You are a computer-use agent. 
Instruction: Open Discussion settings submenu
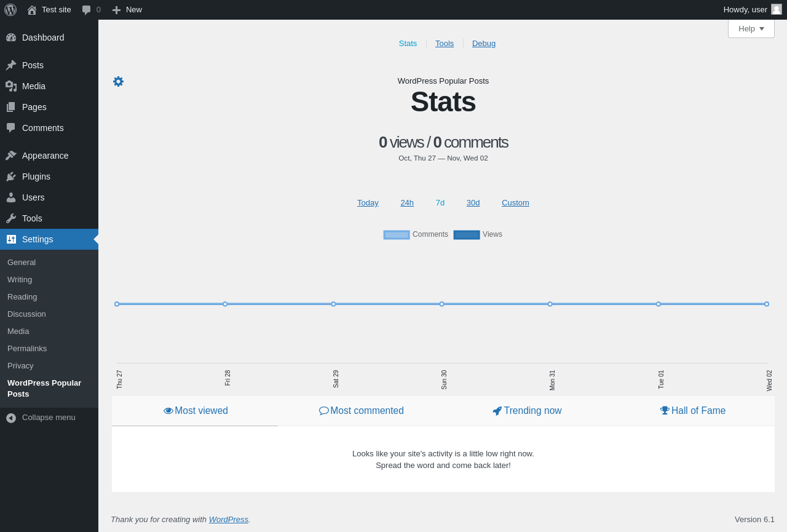[49, 314]
